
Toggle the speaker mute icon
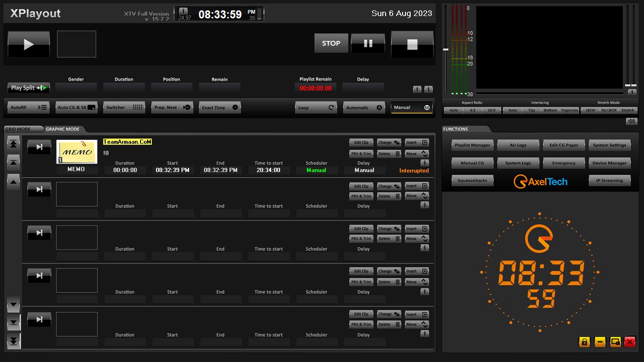pyautogui.click(x=632, y=122)
